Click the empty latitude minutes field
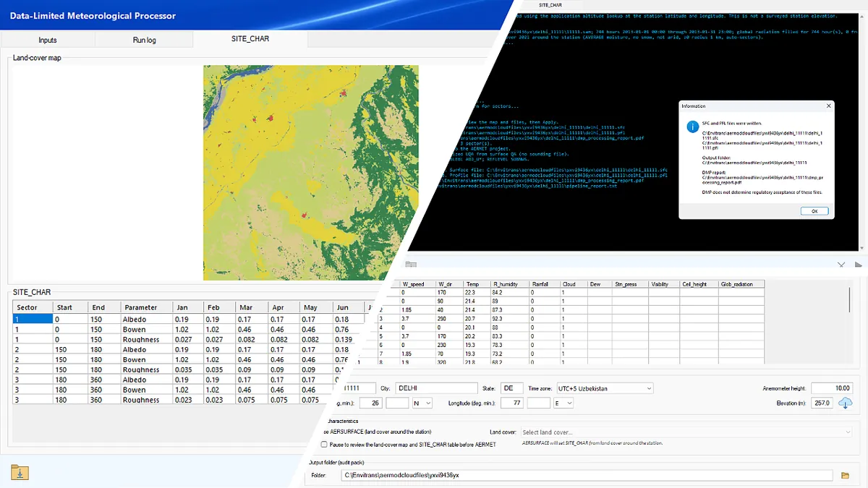The width and height of the screenshot is (868, 488). coord(398,403)
